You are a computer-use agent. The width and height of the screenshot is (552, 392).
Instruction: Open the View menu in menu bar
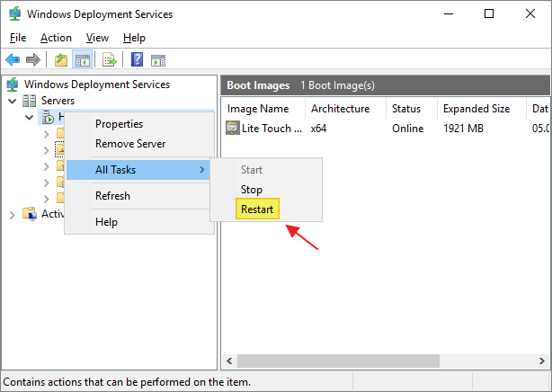tap(97, 38)
